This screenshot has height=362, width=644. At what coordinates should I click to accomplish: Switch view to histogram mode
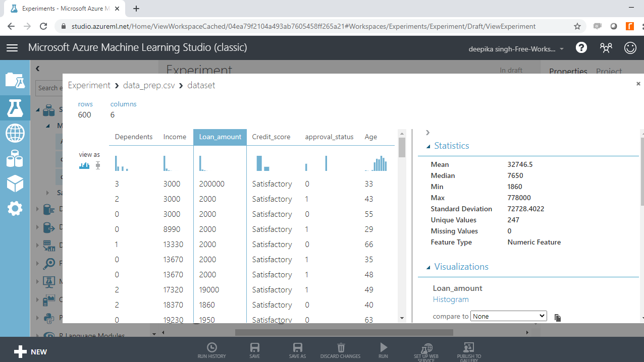(x=84, y=165)
